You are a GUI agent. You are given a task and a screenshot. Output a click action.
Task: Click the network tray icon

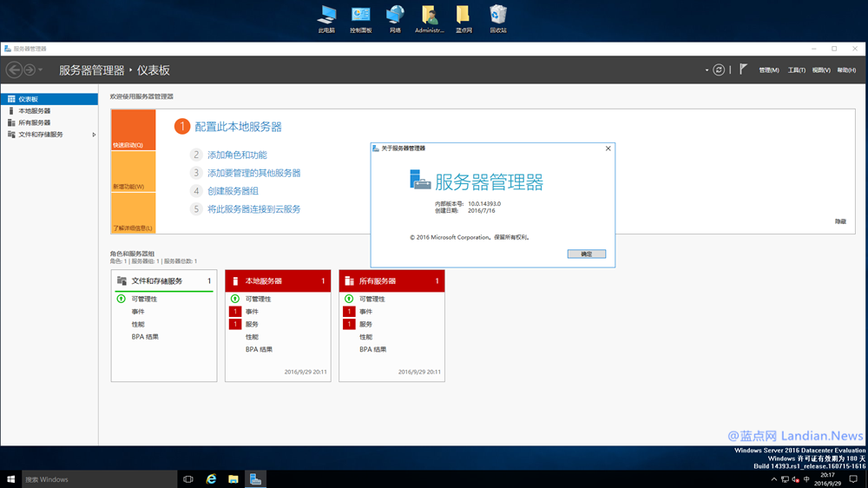[x=785, y=479]
